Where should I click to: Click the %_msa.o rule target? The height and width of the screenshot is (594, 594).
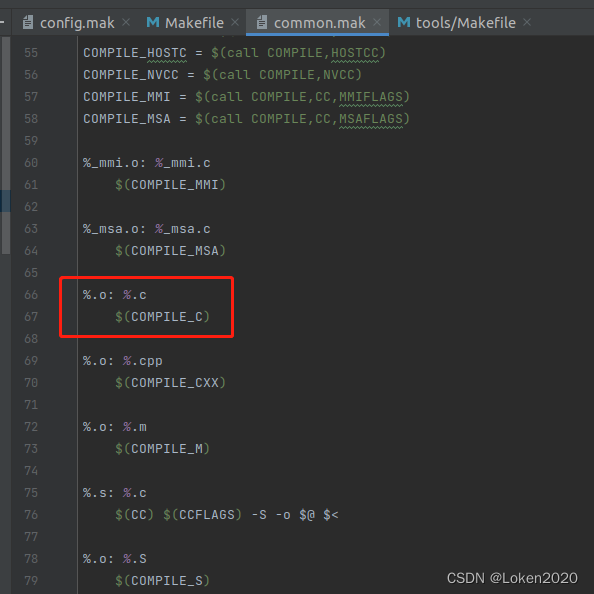[x=111, y=229]
